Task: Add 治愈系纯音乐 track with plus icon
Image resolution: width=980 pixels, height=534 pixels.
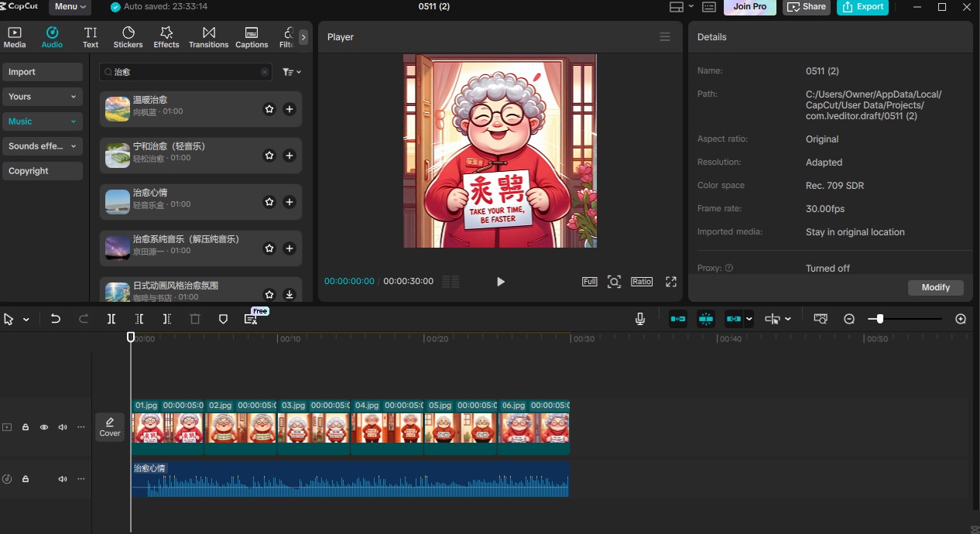Action: pyautogui.click(x=290, y=248)
